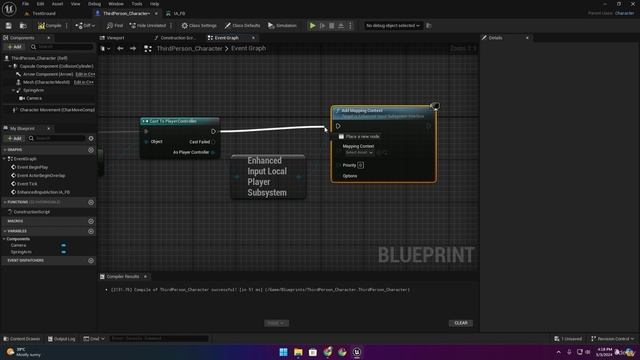Viewport: 640px width, 360px height.
Task: Open the Asset menu
Action: pos(58,4)
